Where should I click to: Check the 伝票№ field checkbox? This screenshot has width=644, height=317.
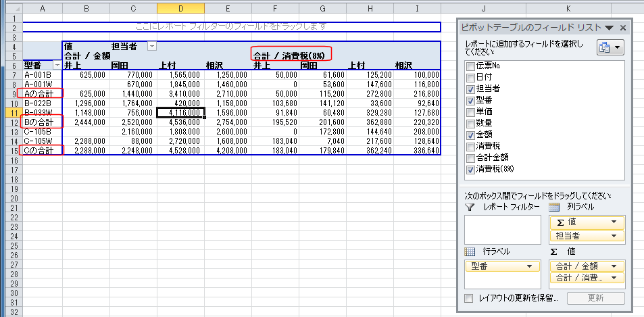click(x=470, y=66)
